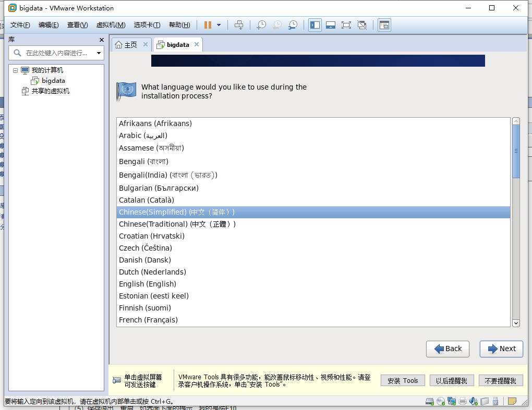The height and width of the screenshot is (410, 532).
Task: Click the Back button in installer
Action: point(448,349)
